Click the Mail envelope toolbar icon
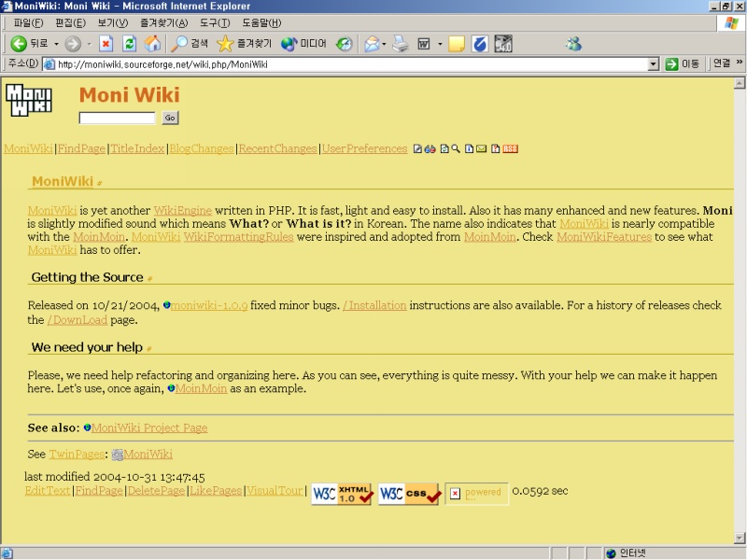The width and height of the screenshot is (747, 560). (x=372, y=44)
